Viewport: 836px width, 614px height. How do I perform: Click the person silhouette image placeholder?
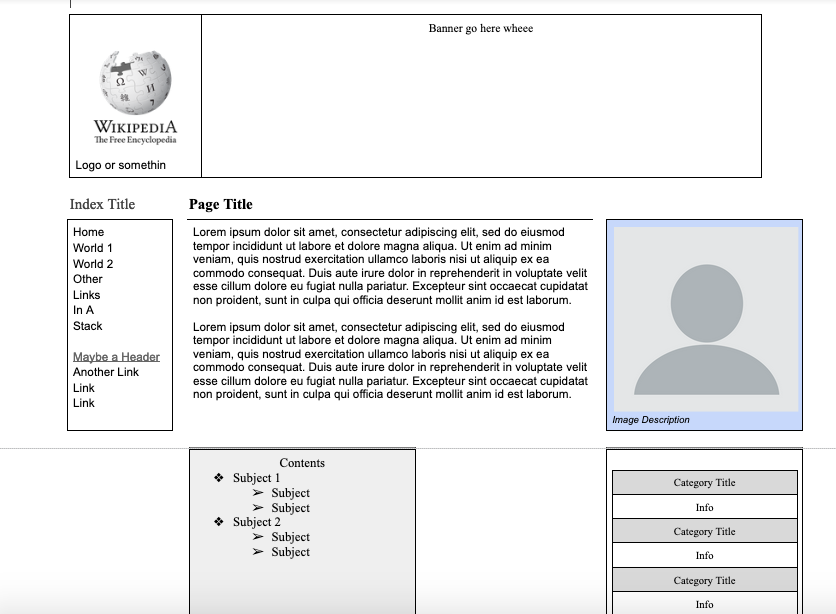point(703,320)
